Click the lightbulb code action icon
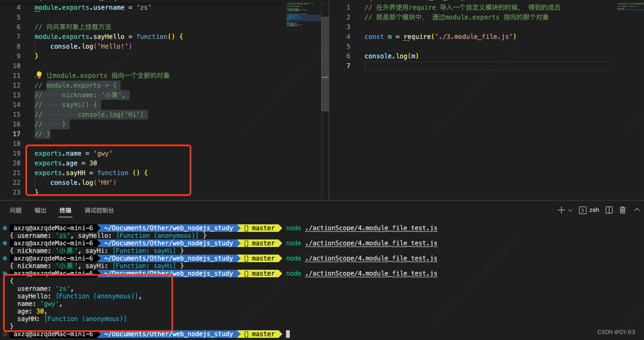 (38, 75)
